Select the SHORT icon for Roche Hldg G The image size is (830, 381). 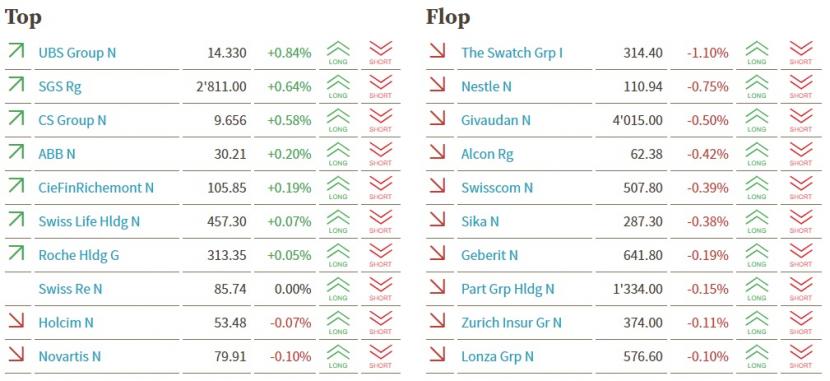click(380, 255)
